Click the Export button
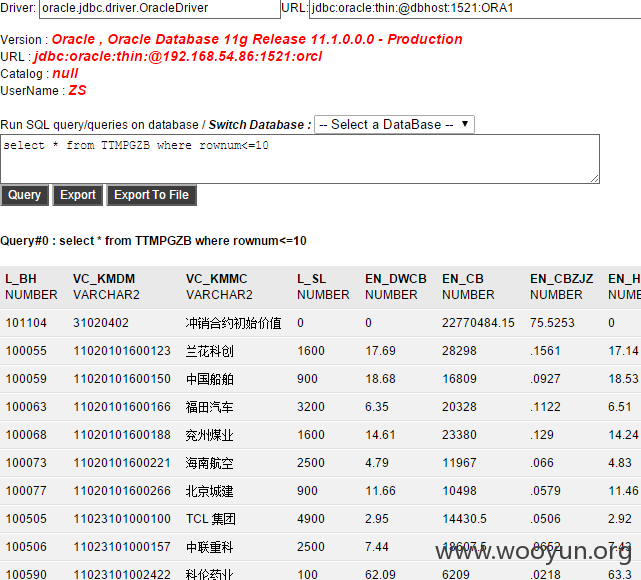Viewport: 641px width, 580px height. tap(78, 195)
